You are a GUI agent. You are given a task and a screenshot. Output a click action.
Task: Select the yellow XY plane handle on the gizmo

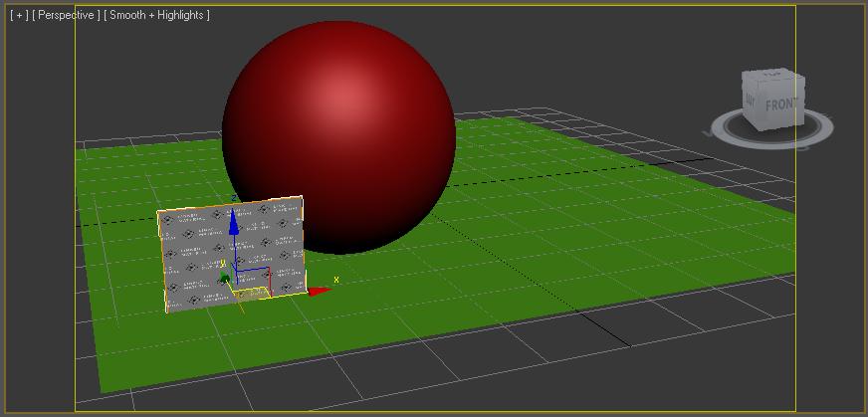click(x=253, y=294)
